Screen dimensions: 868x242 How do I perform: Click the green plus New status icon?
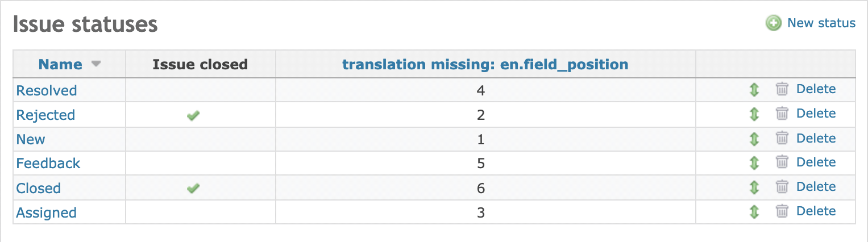[773, 23]
